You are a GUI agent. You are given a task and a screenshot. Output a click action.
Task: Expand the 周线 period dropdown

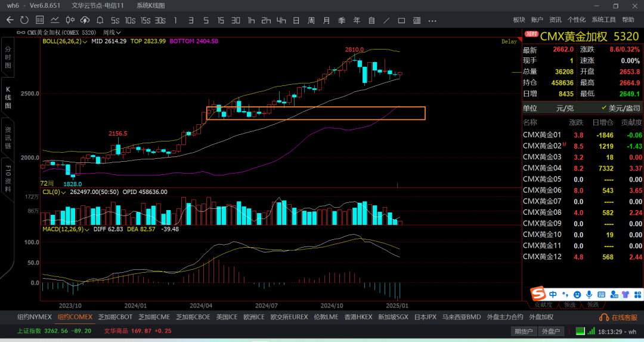(112, 32)
